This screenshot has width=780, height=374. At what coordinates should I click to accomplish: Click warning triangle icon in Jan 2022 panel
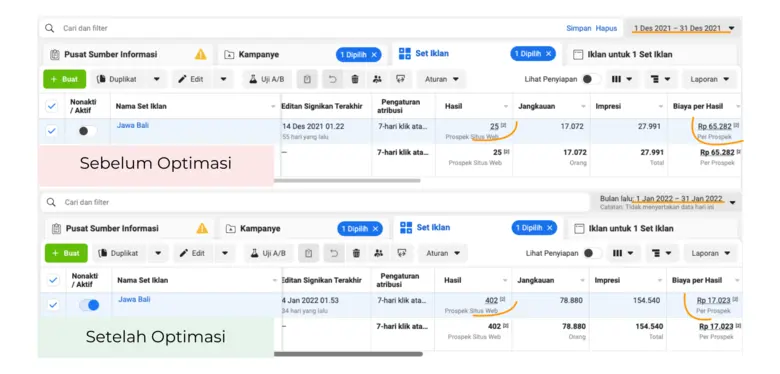pyautogui.click(x=202, y=228)
